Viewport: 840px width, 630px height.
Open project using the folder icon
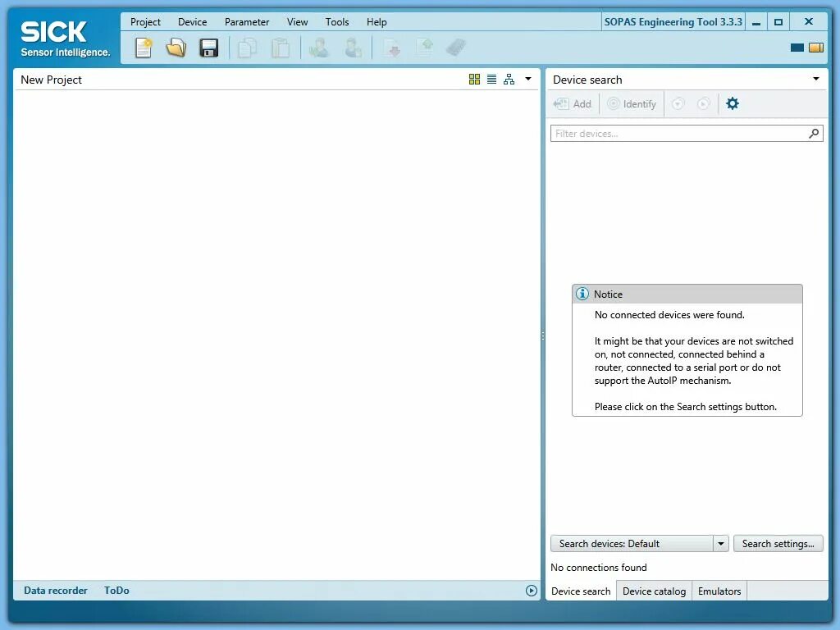click(176, 48)
